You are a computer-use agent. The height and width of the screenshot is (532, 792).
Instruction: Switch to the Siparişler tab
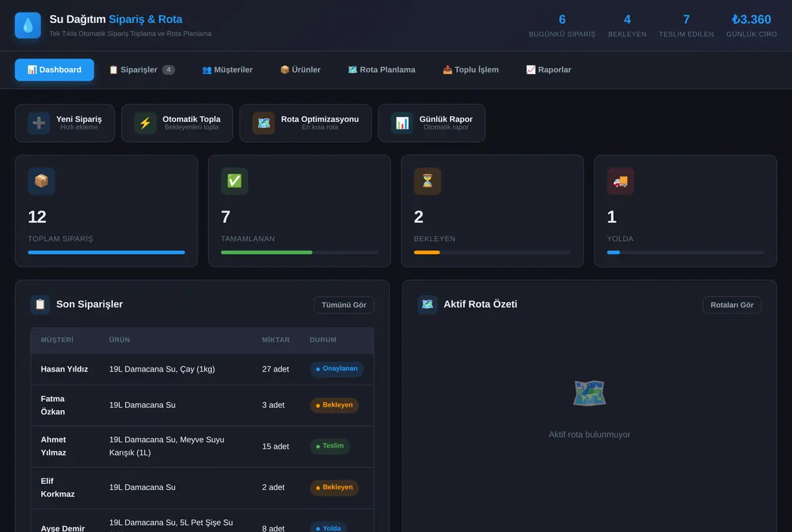142,69
